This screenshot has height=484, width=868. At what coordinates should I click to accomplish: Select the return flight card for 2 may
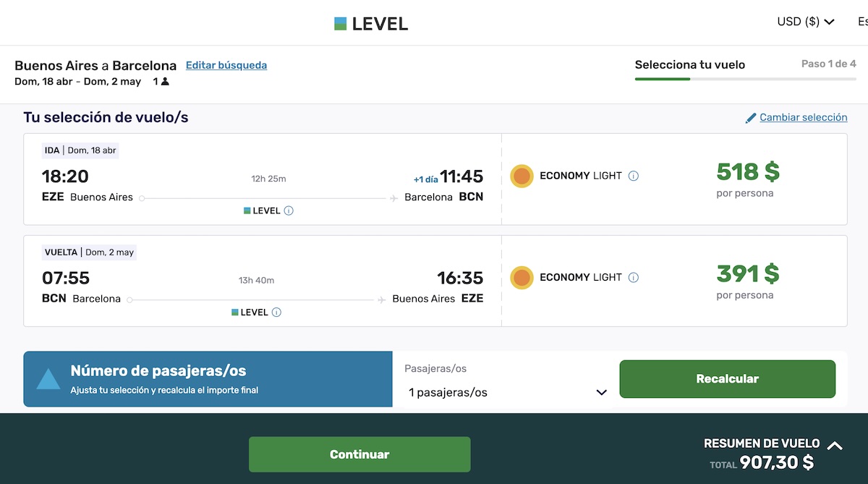pos(435,281)
